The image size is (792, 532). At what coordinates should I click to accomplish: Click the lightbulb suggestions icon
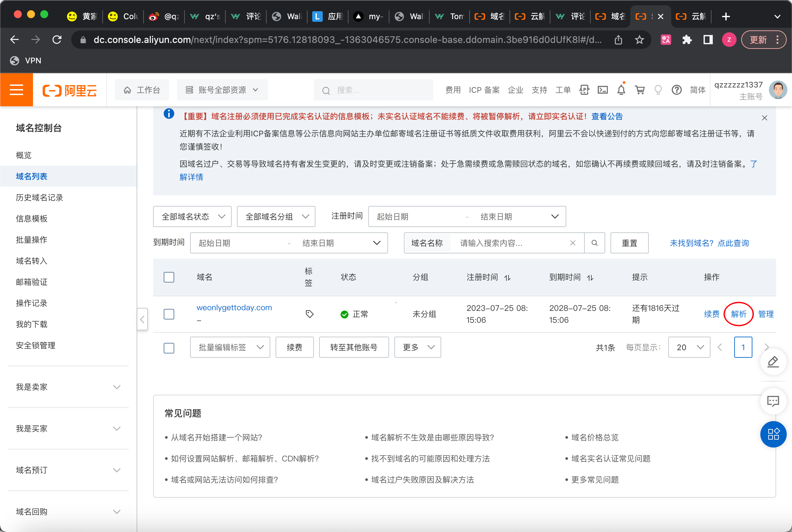pos(658,90)
